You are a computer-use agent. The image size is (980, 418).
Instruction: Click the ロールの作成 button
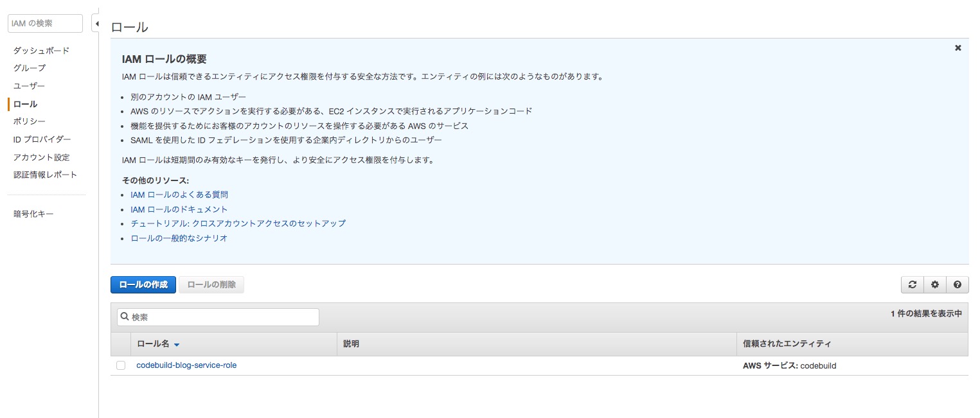coord(143,284)
